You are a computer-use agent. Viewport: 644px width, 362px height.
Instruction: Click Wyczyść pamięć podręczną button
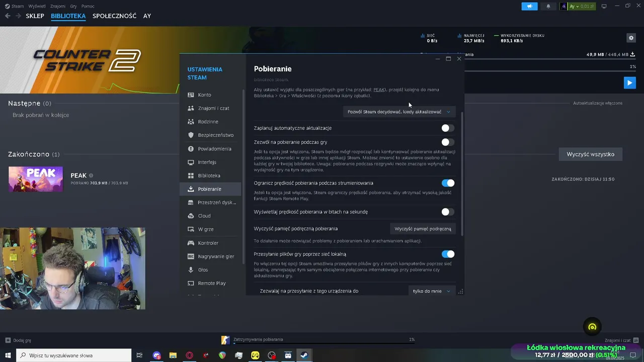click(423, 229)
